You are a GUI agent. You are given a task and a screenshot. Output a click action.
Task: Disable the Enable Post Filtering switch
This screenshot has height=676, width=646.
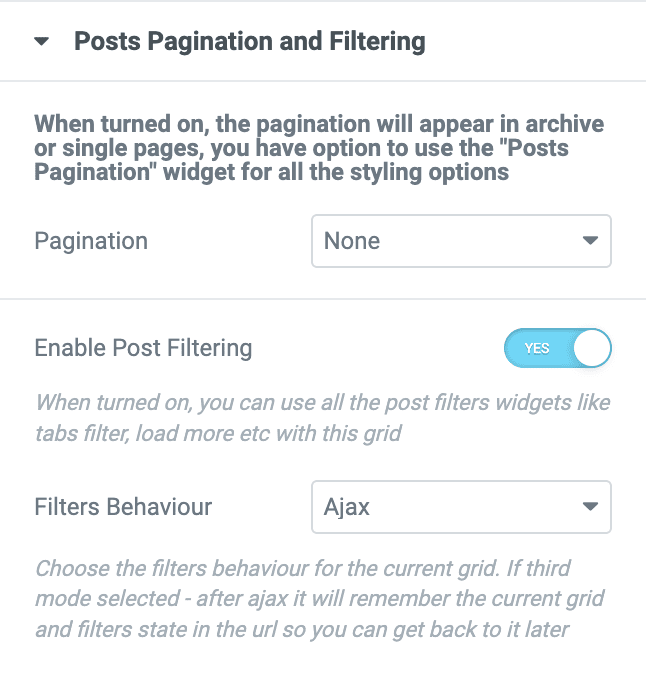tap(557, 349)
